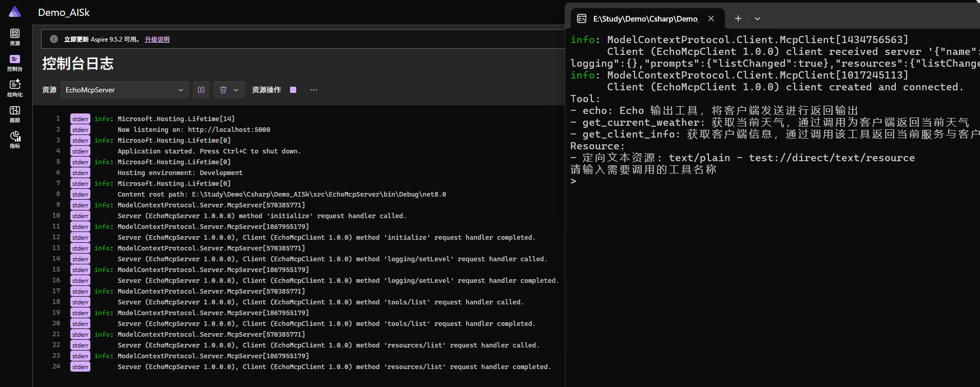Click line 22 'resources/list' handler called
The image size is (980, 387).
click(x=329, y=345)
